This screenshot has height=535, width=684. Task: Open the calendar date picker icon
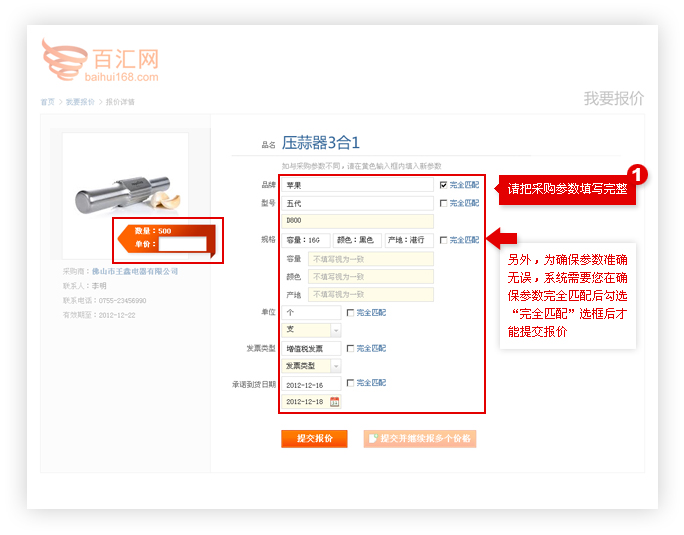tap(334, 402)
